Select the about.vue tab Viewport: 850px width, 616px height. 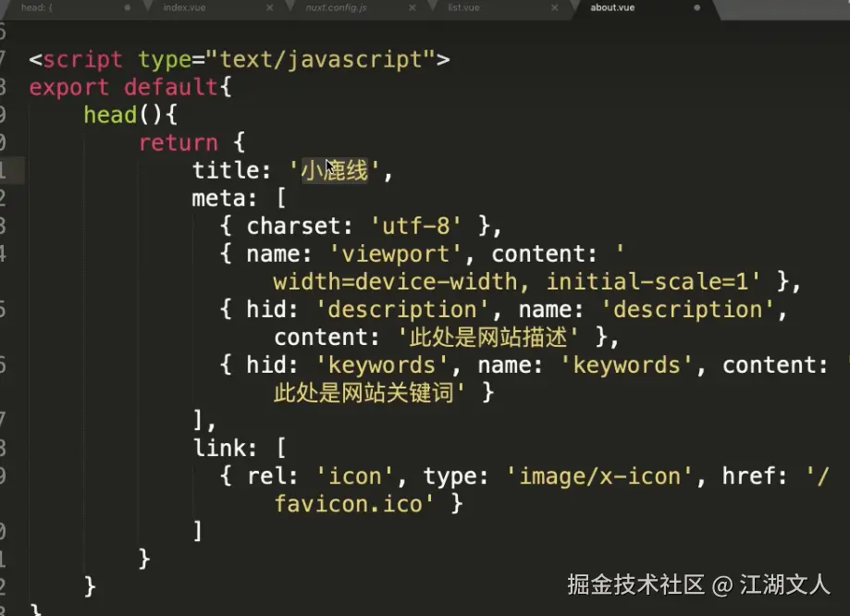612,7
